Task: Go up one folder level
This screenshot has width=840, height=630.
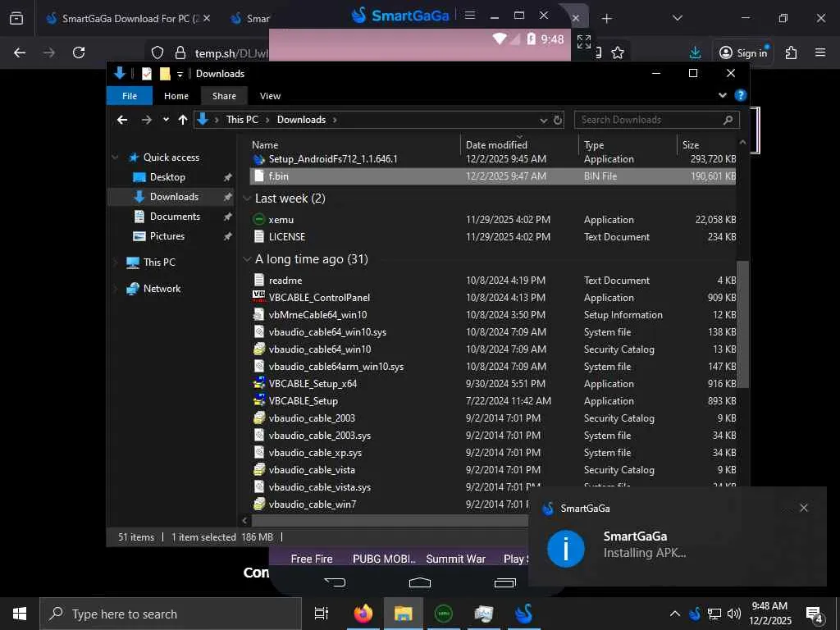Action: click(x=182, y=120)
